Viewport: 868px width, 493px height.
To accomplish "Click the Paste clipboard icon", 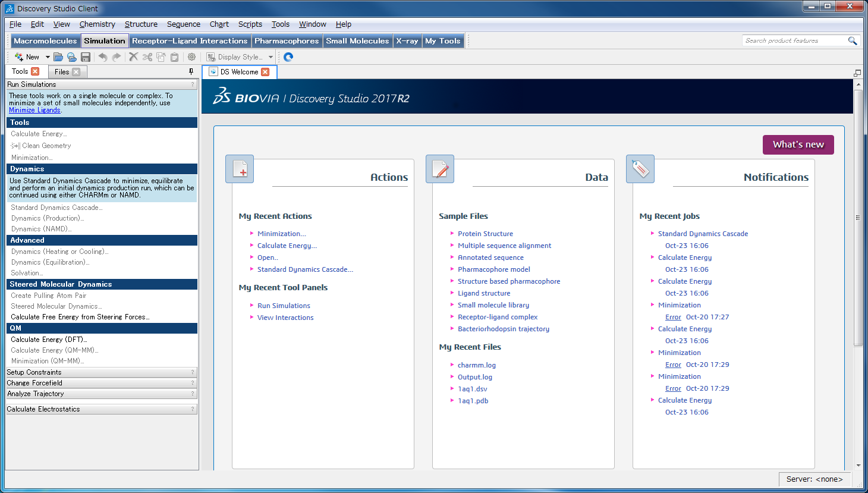I will [174, 57].
